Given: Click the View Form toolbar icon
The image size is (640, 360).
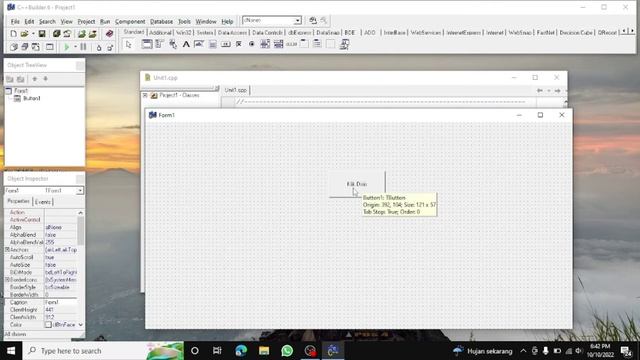Looking at the screenshot, I should tap(24, 47).
